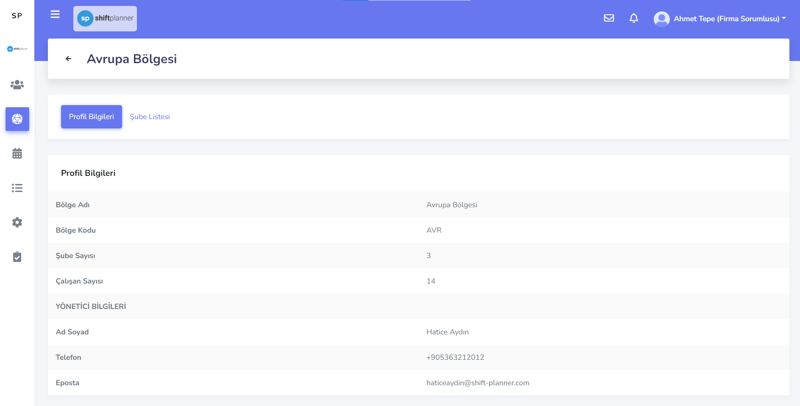800x406 pixels.
Task: Click the haticeaydin@shift-planner.com email
Action: coord(478,383)
